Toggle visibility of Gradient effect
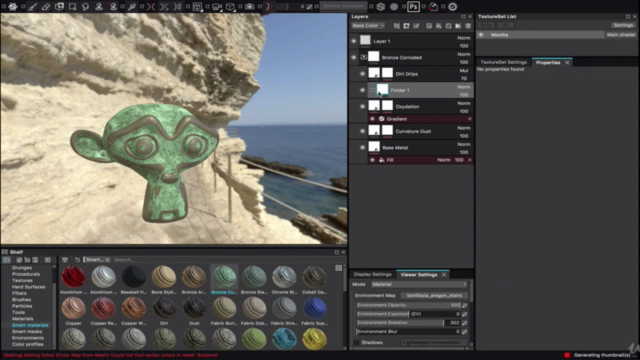The image size is (640, 360). tap(372, 119)
